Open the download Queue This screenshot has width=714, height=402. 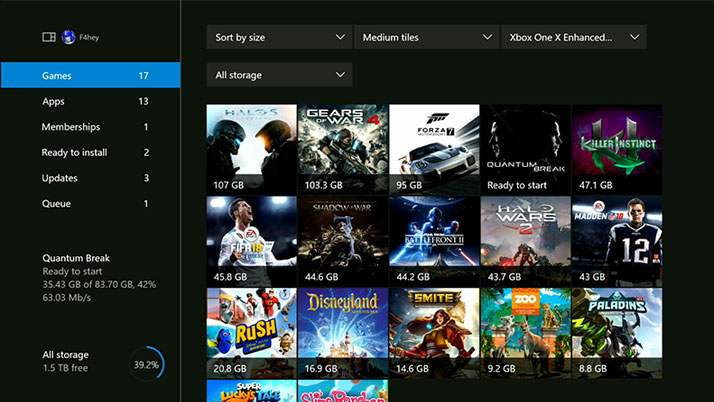pyautogui.click(x=90, y=204)
